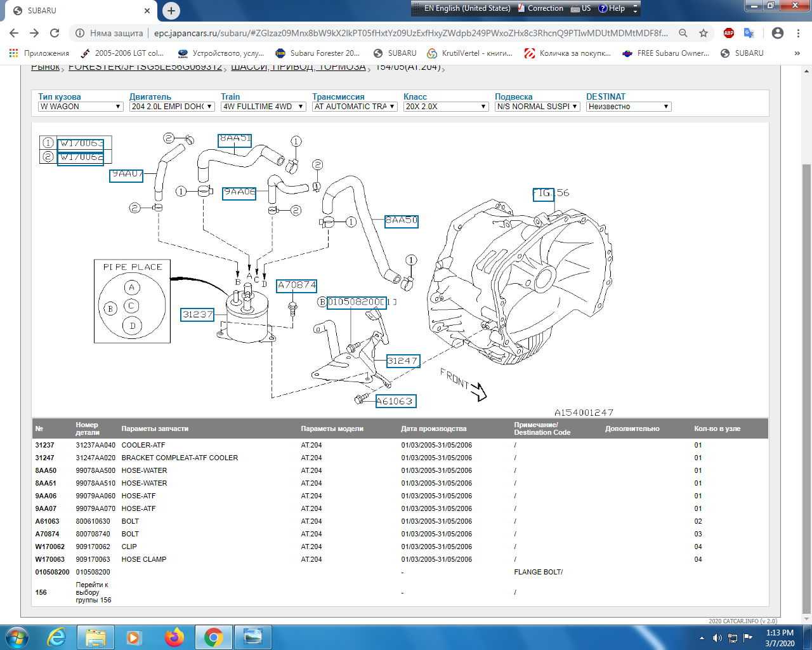Select hose callout 8AA50 in the diagram
The height and width of the screenshot is (650, 812).
pyautogui.click(x=402, y=220)
